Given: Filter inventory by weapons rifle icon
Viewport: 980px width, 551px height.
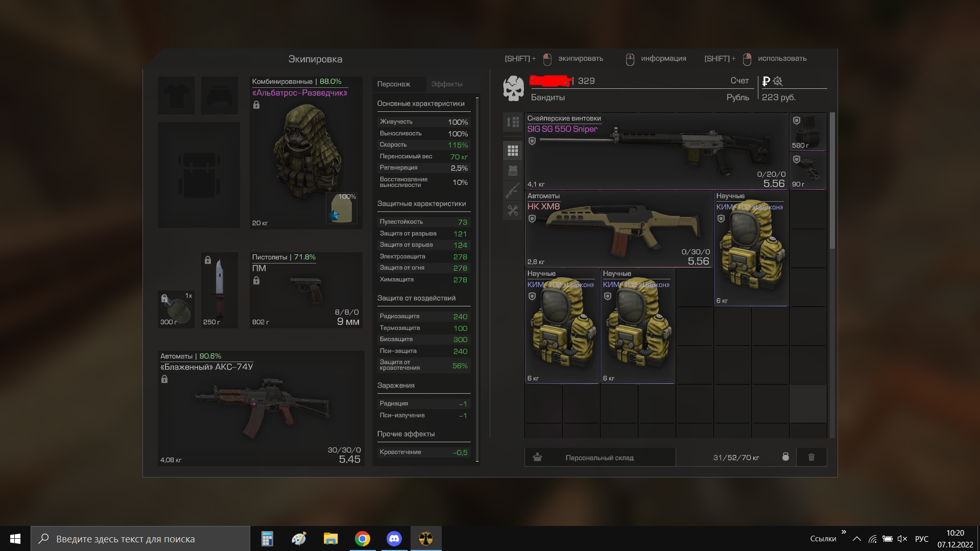Looking at the screenshot, I should coord(513,190).
